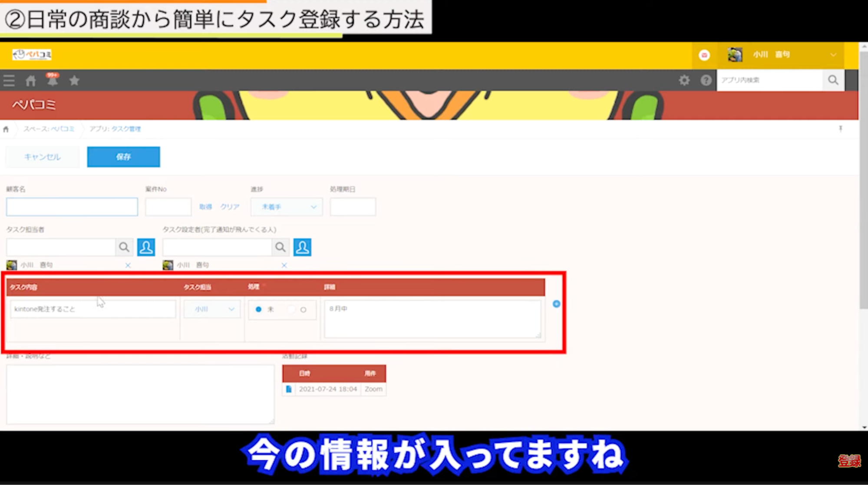Screen dimensions: 868x485
Task: Select the ○ radio button
Action: (303, 310)
